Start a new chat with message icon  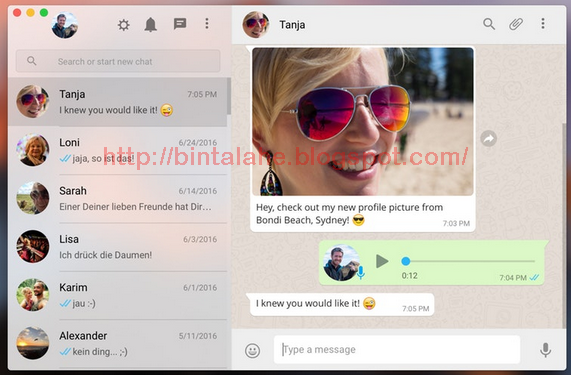pos(180,24)
